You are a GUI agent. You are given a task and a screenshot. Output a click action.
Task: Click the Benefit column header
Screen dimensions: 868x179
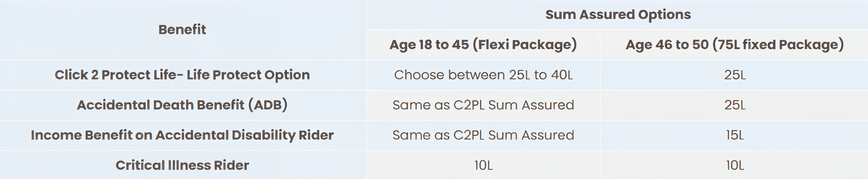coord(182,30)
